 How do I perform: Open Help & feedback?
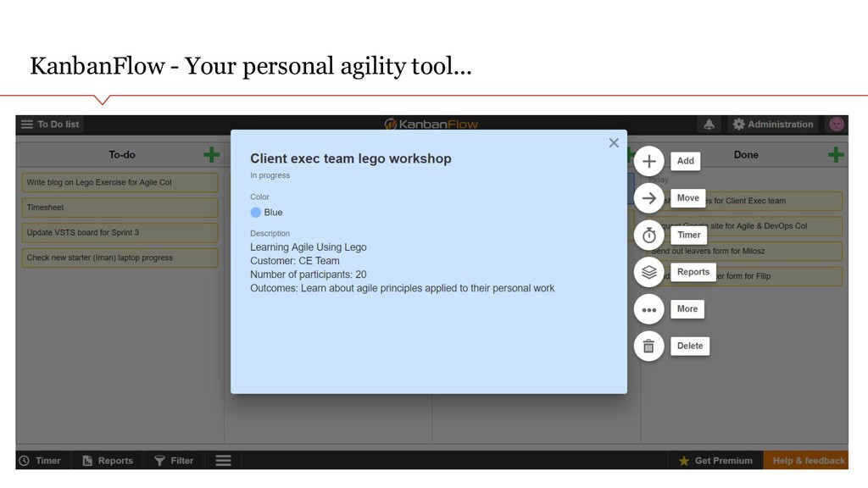[806, 460]
